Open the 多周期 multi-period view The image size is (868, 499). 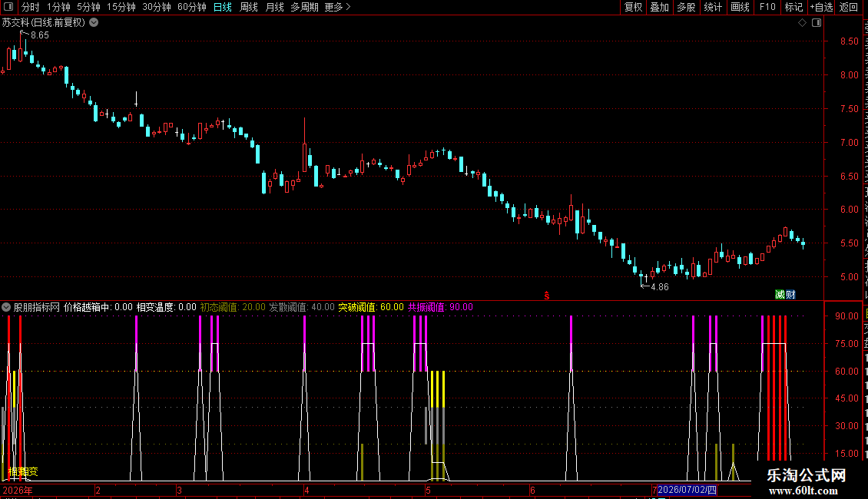click(x=304, y=7)
